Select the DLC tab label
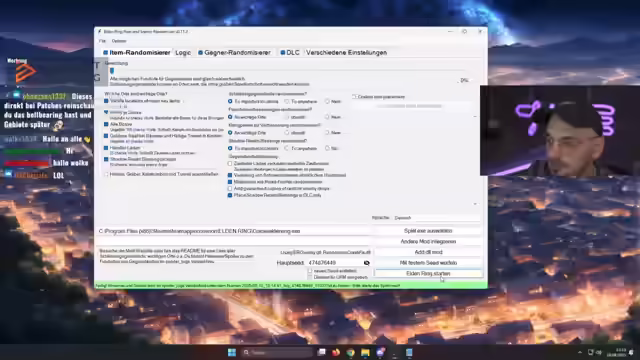 click(293, 53)
